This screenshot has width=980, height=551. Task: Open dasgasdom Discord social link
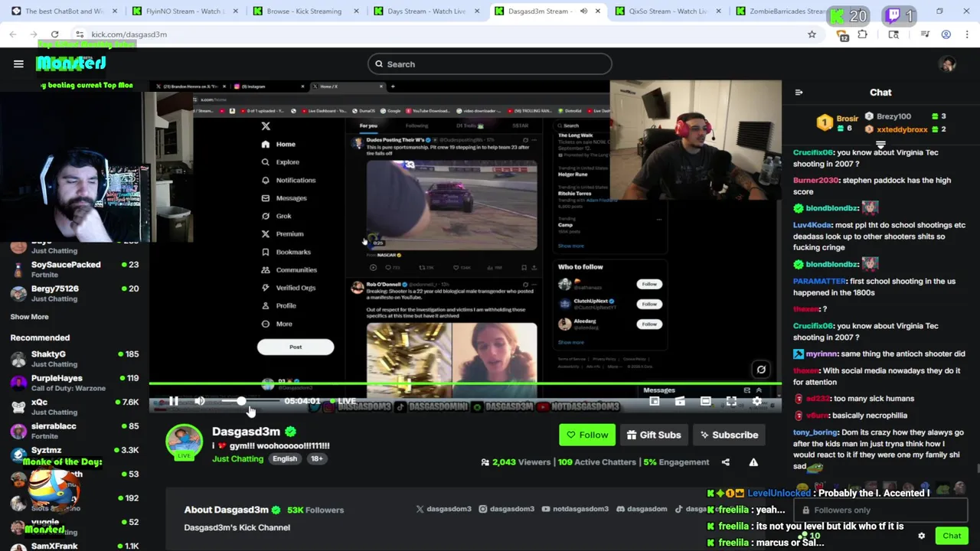pyautogui.click(x=641, y=509)
